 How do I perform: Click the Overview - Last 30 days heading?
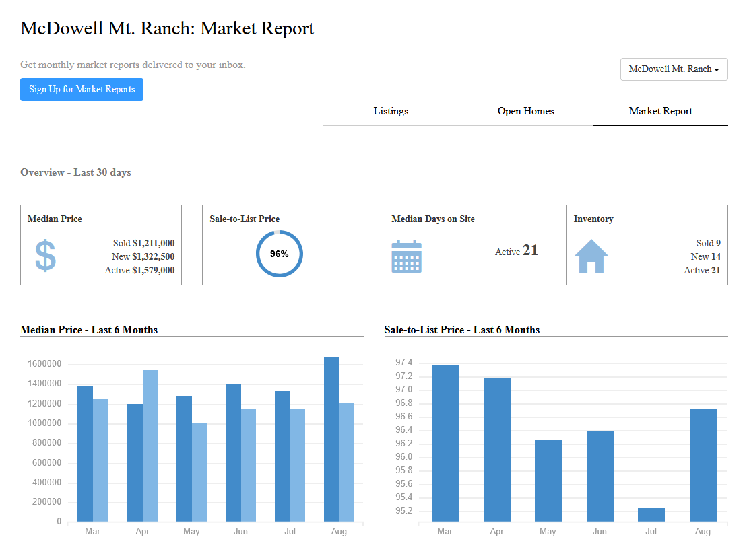pos(75,172)
